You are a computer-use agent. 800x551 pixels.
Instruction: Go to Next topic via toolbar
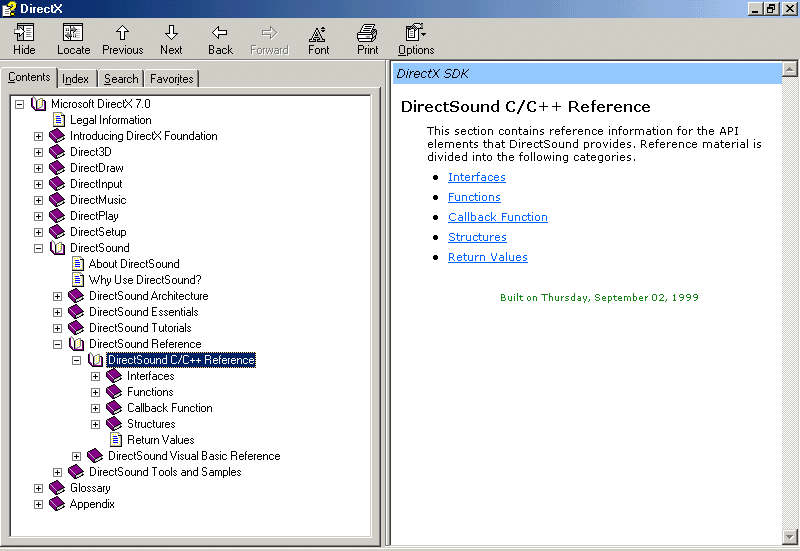(171, 39)
